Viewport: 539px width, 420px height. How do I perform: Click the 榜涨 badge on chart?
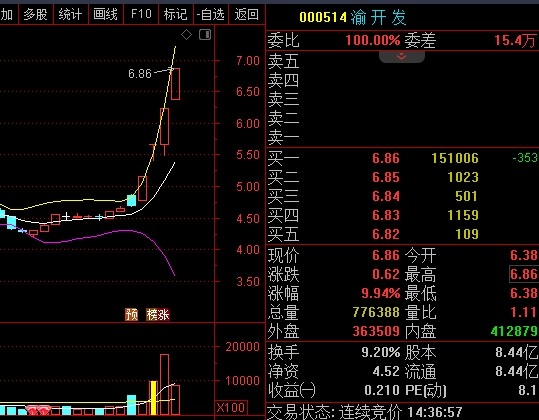click(158, 314)
